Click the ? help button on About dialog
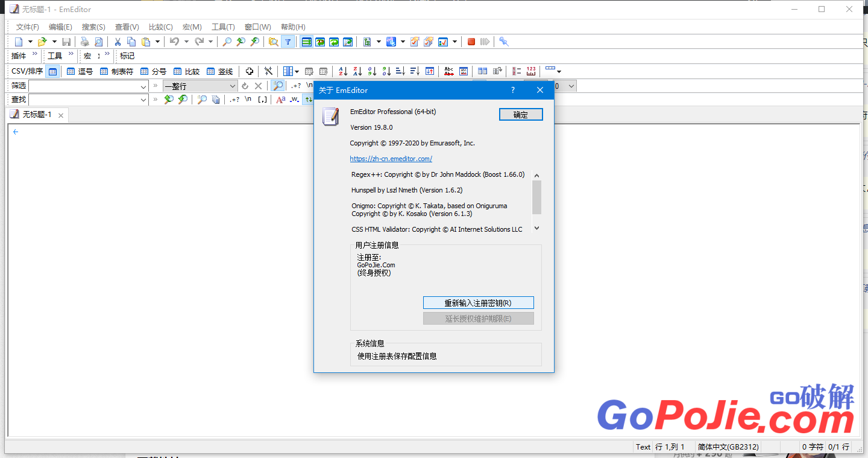The height and width of the screenshot is (458, 868). tap(513, 90)
